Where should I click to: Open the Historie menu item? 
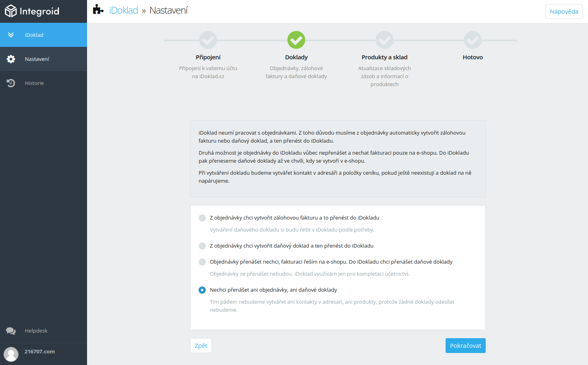(x=43, y=83)
